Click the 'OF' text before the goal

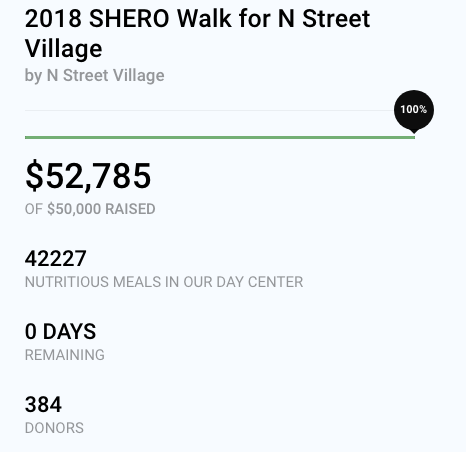(x=34, y=209)
